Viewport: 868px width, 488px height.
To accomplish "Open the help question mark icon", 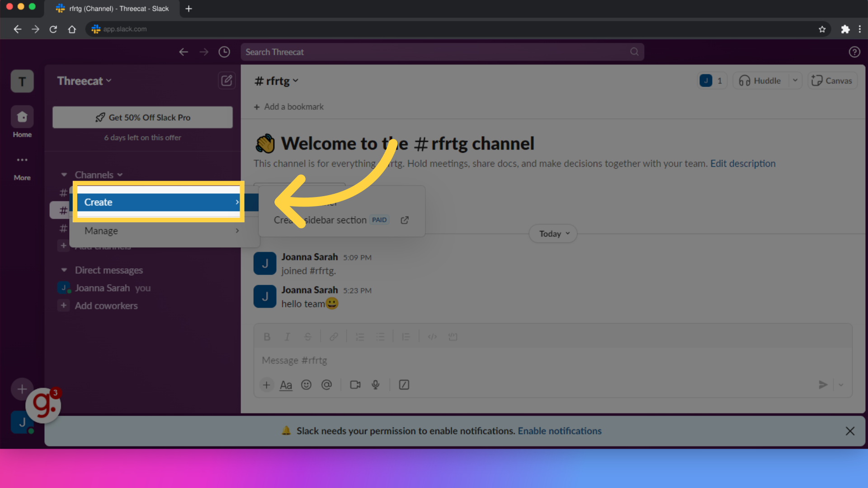I will (854, 52).
